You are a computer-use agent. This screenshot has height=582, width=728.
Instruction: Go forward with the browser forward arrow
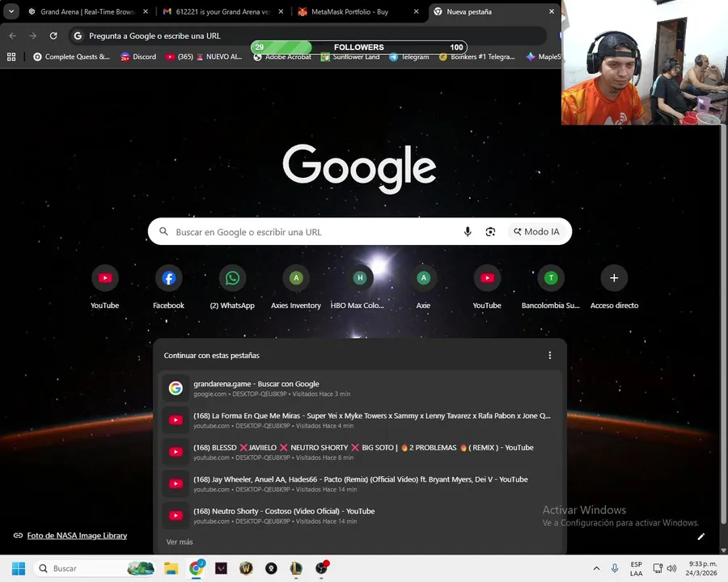(x=32, y=36)
